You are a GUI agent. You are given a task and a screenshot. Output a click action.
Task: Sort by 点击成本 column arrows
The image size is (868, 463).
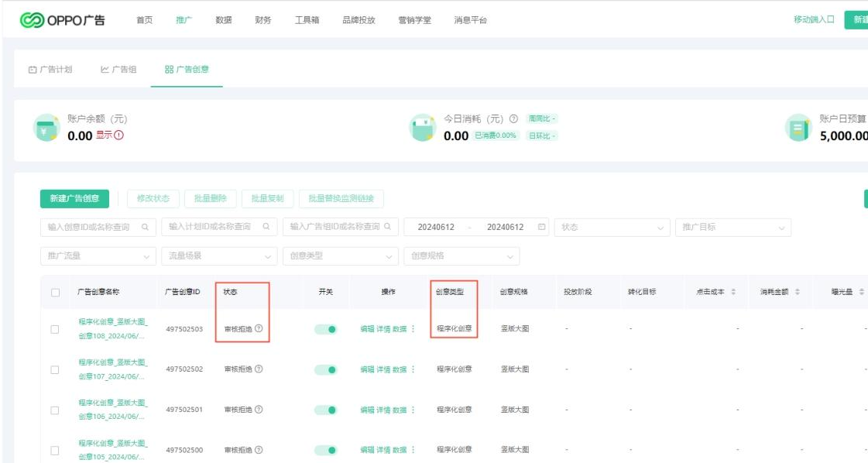[x=733, y=292]
